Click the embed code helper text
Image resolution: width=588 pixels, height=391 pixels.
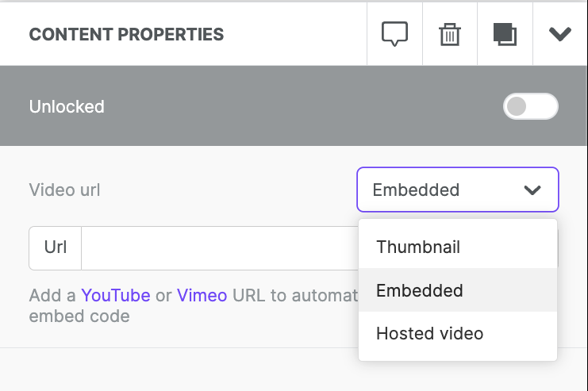coord(79,316)
